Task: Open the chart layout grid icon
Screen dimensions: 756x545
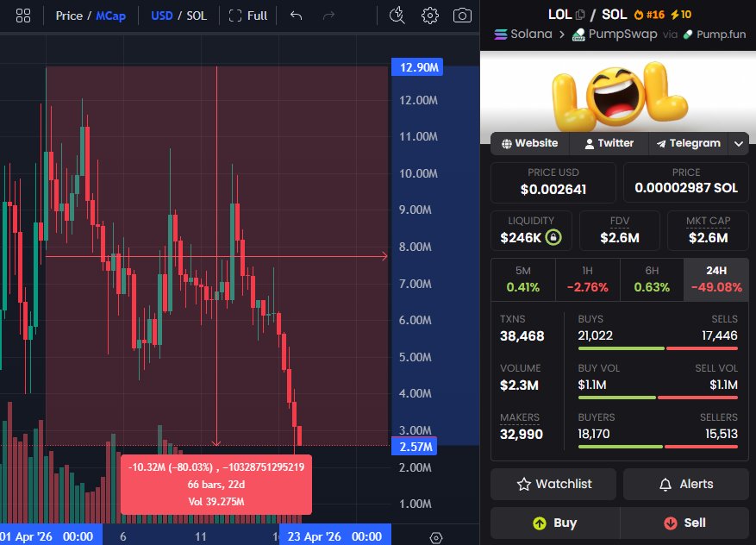Action: point(23,16)
